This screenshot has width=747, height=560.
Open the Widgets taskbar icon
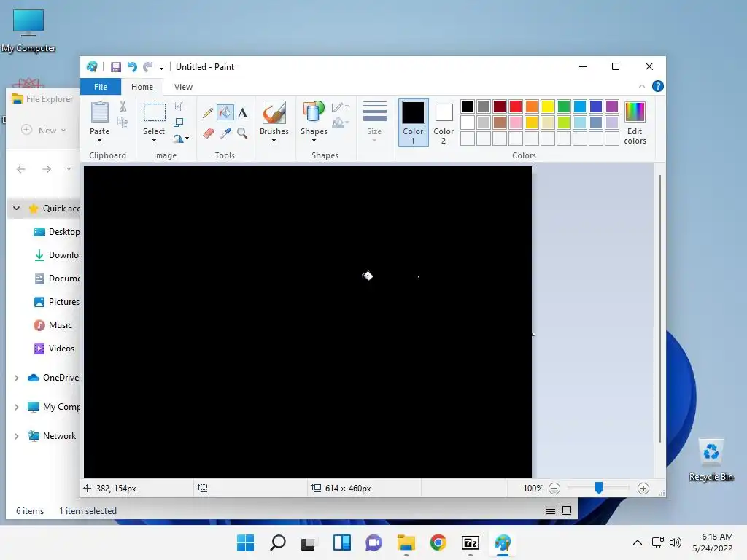coord(342,542)
